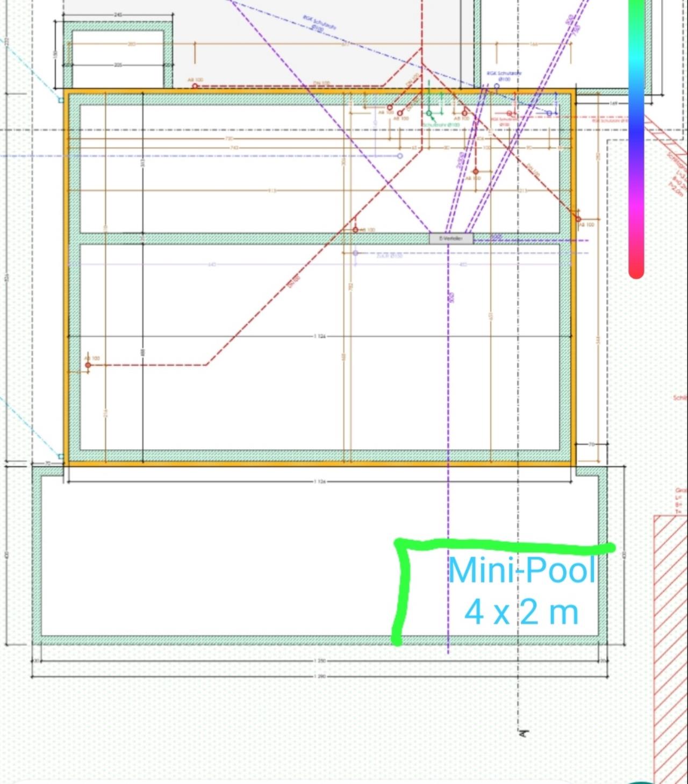Click the gray E-Verteiler box
Viewport: 688px width, 784px height.
(x=451, y=238)
